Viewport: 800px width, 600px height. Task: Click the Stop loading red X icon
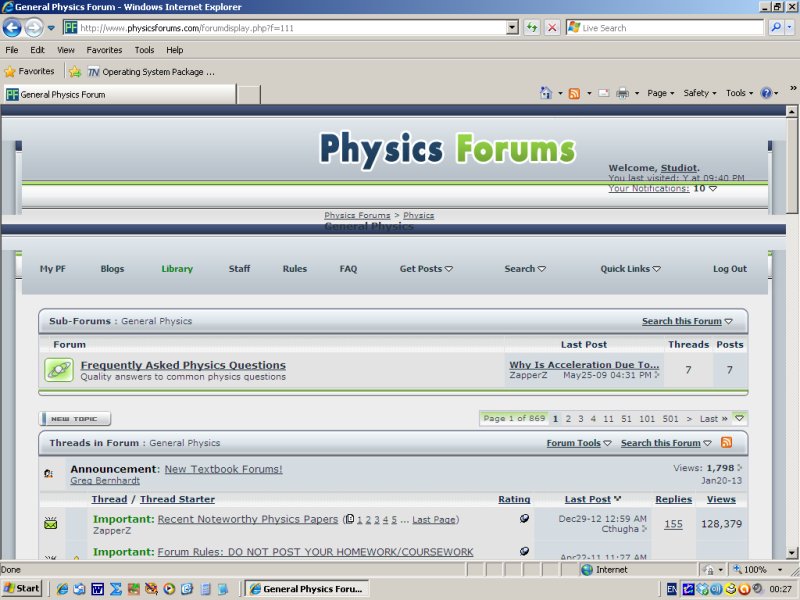coord(552,28)
